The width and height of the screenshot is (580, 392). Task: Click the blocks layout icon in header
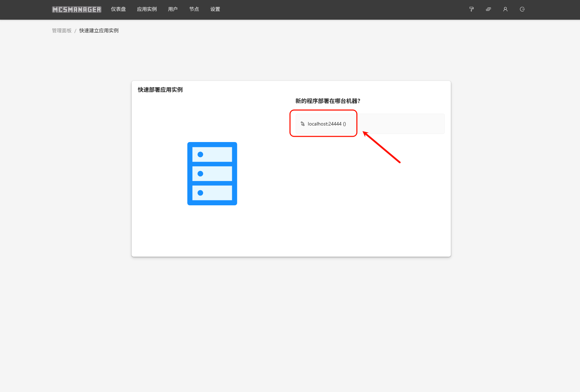(488, 9)
